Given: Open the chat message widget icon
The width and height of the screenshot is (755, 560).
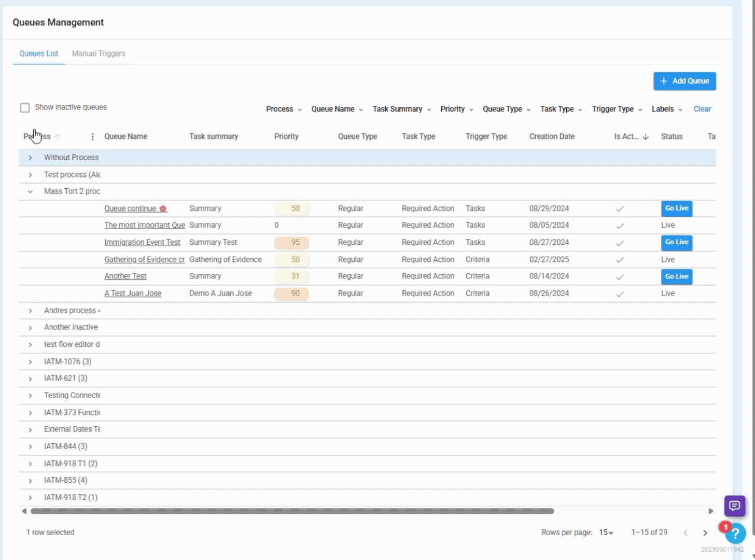Looking at the screenshot, I should point(734,506).
